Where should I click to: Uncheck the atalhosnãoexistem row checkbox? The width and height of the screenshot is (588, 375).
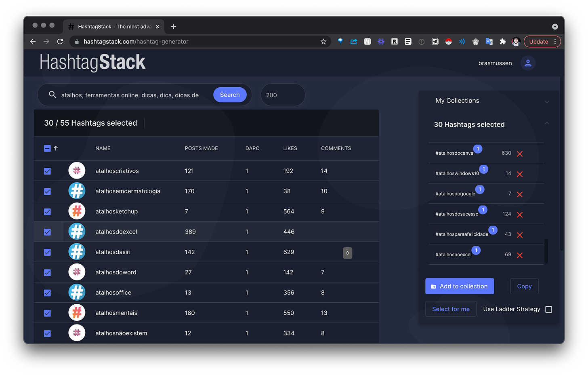coord(47,333)
